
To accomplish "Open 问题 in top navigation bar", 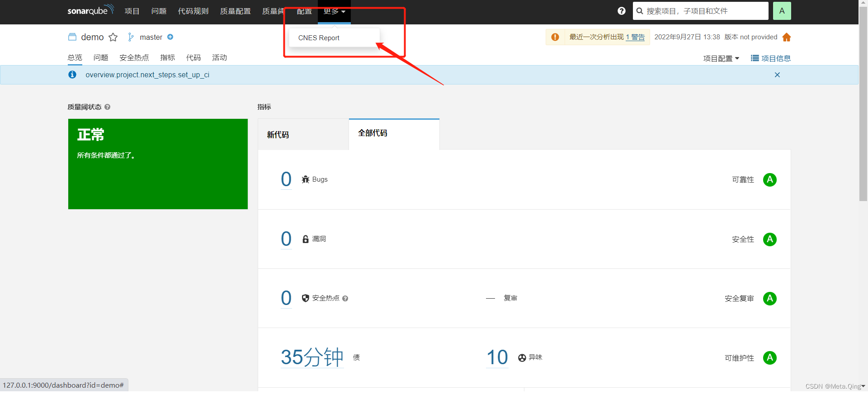I will click(x=159, y=11).
